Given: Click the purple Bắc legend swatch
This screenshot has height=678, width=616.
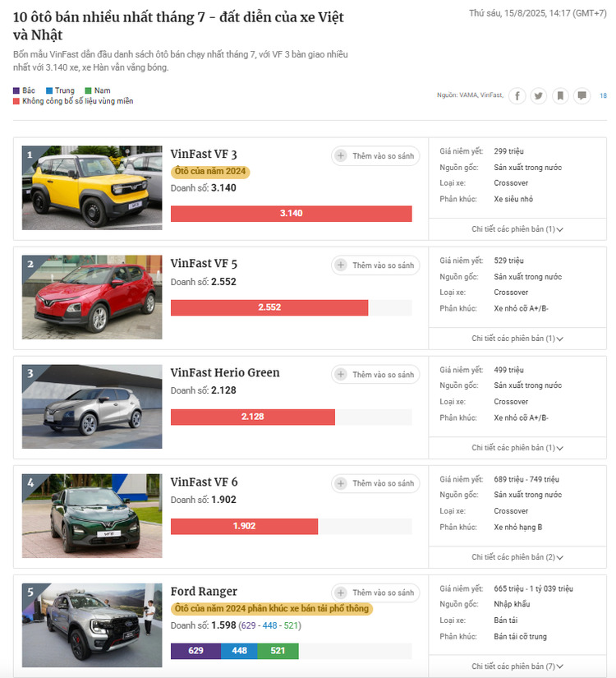Looking at the screenshot, I should coord(16,90).
